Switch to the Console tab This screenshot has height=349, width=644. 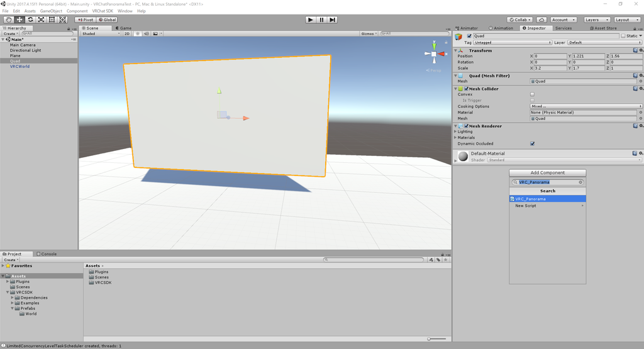tap(47, 254)
